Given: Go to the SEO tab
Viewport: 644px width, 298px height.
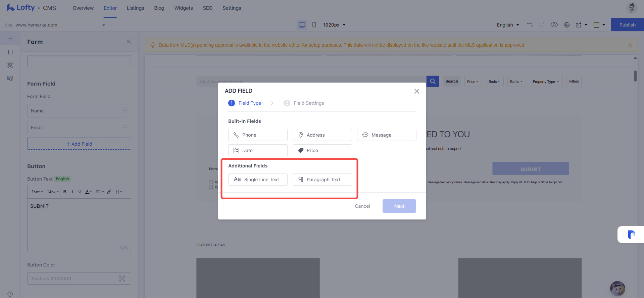Looking at the screenshot, I should click(x=208, y=8).
